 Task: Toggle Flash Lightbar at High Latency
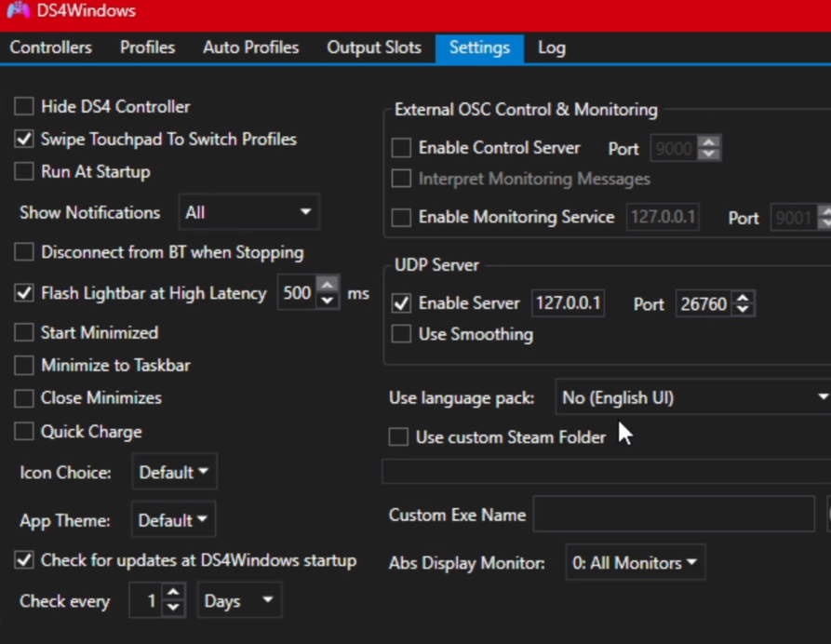pos(24,292)
